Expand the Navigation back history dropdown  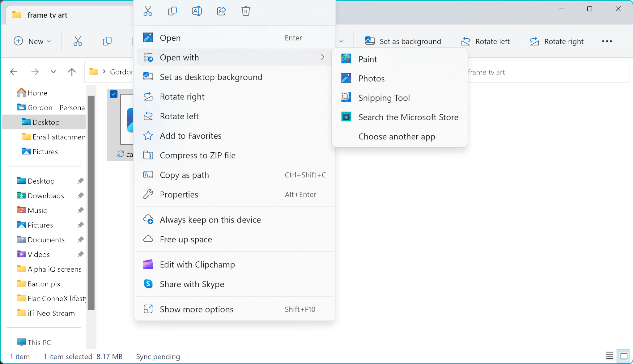click(x=53, y=71)
